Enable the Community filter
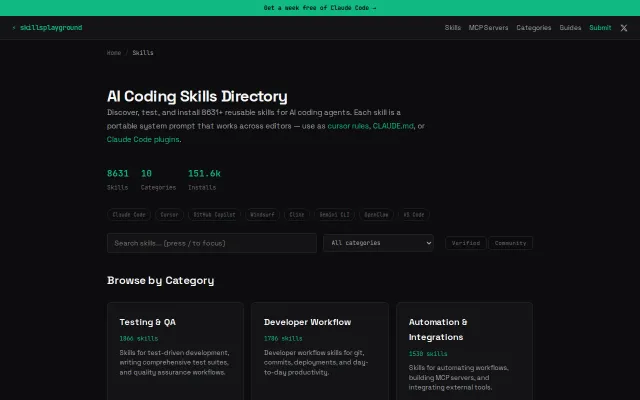Screen dimensions: 640x400 click(x=510, y=243)
